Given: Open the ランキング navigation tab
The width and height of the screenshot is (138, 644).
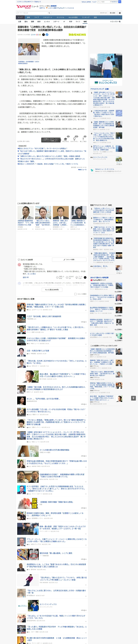Looking at the screenshot, I should point(86,17).
